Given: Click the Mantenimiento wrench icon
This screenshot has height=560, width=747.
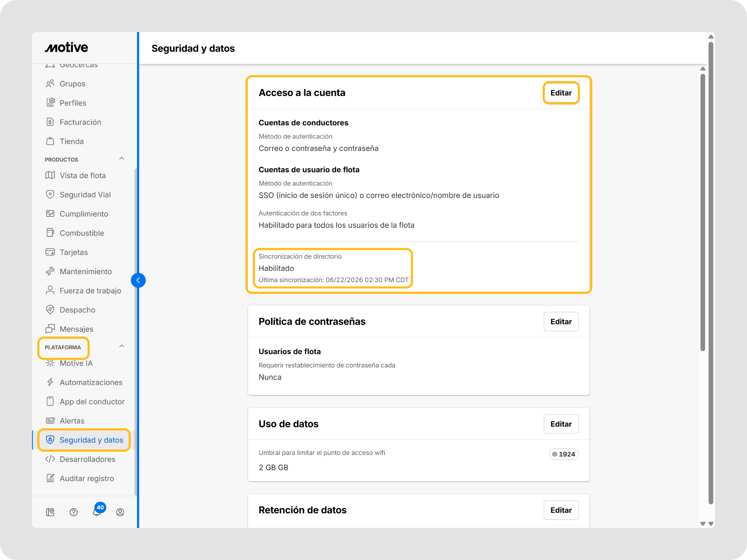Looking at the screenshot, I should [x=50, y=271].
